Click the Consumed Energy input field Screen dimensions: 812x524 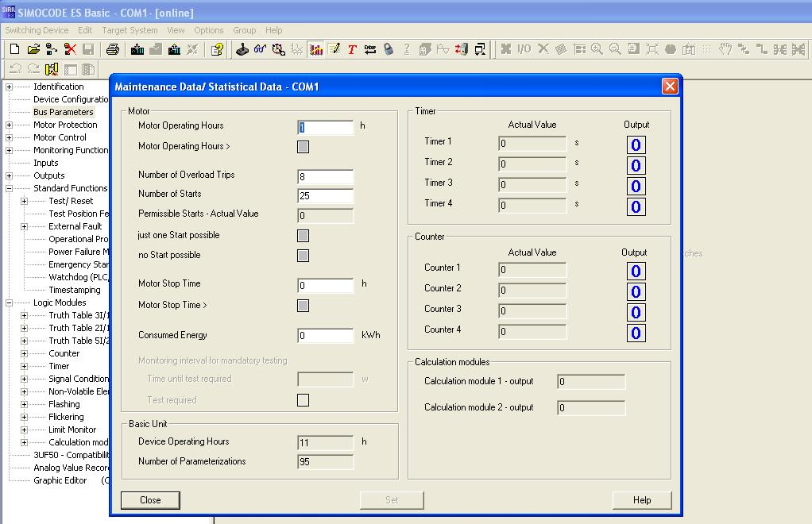(325, 336)
